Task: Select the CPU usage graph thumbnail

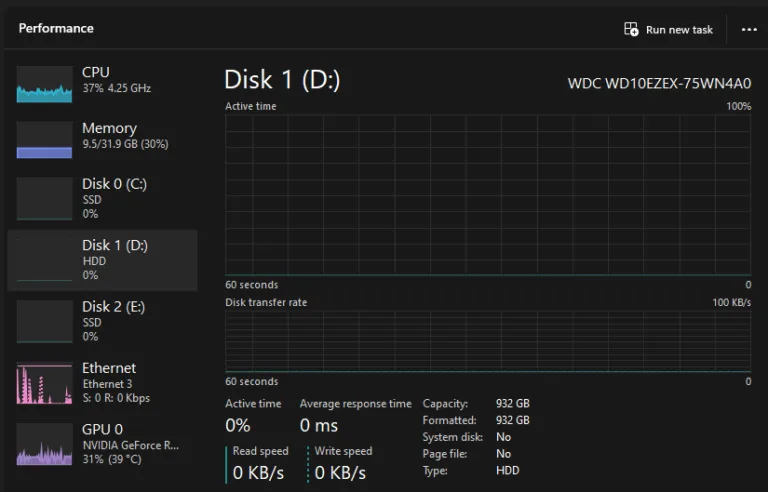Action: coord(44,84)
